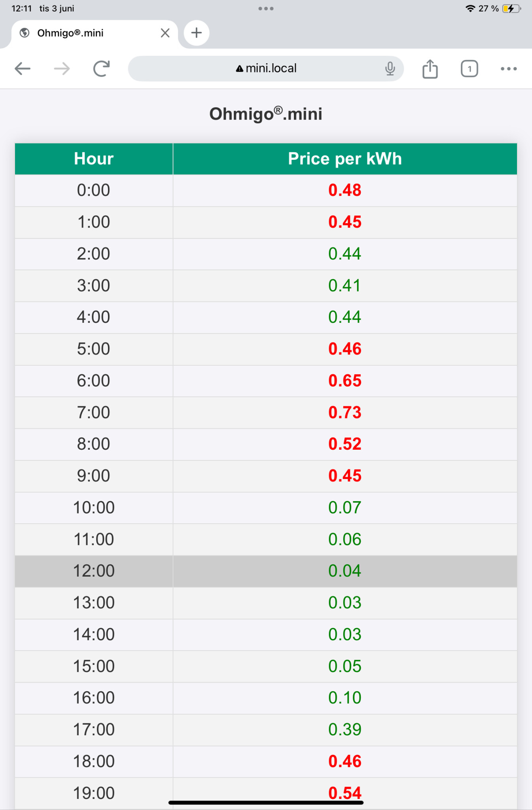This screenshot has width=532, height=810.
Task: Reload the mini.local page
Action: click(102, 68)
